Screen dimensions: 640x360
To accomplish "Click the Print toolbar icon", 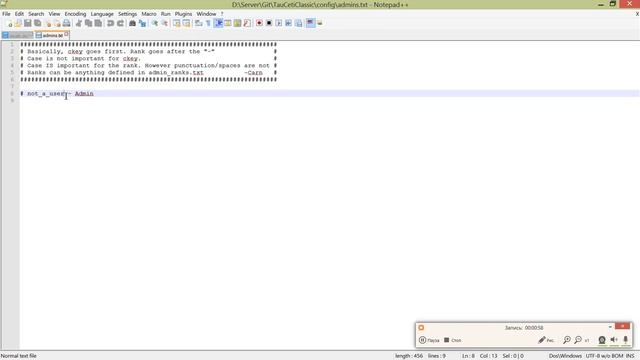I will [x=67, y=23].
